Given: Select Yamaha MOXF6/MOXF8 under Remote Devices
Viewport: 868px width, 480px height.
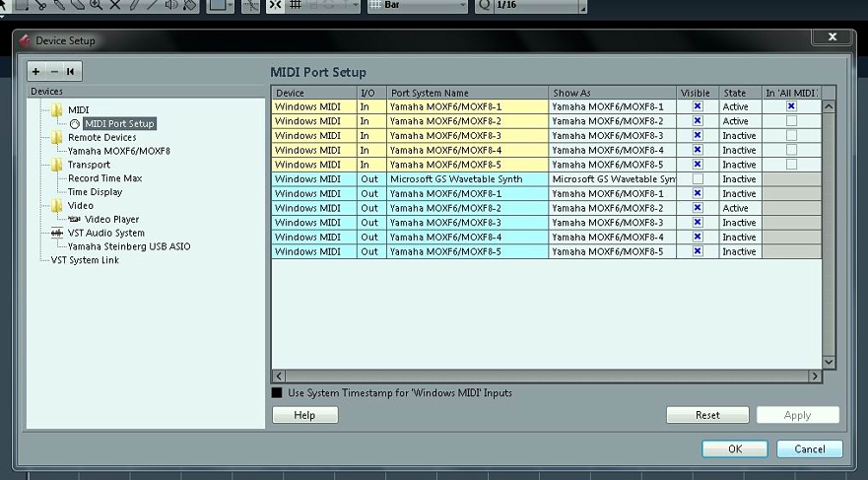Looking at the screenshot, I should tap(119, 151).
